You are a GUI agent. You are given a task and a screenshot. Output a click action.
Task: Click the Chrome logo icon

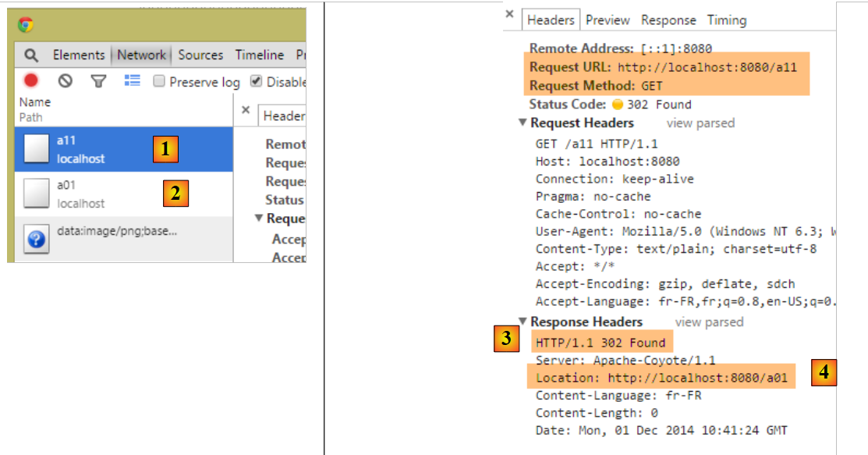(x=25, y=25)
